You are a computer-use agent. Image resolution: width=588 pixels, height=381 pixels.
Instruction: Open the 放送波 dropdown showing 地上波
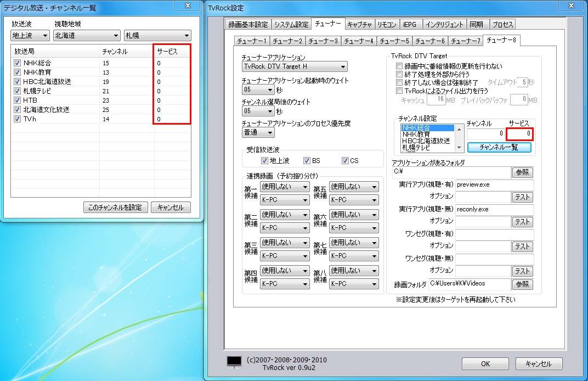pos(30,36)
